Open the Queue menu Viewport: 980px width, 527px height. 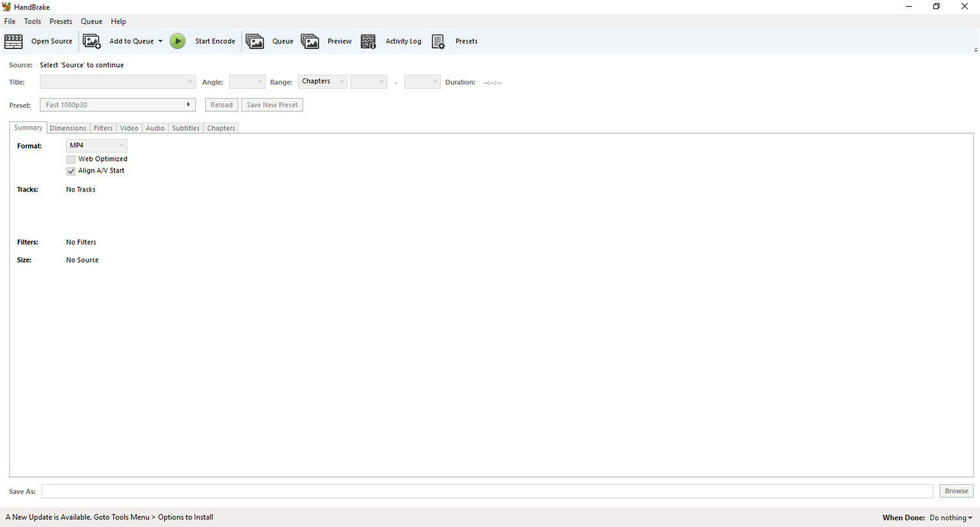point(92,21)
